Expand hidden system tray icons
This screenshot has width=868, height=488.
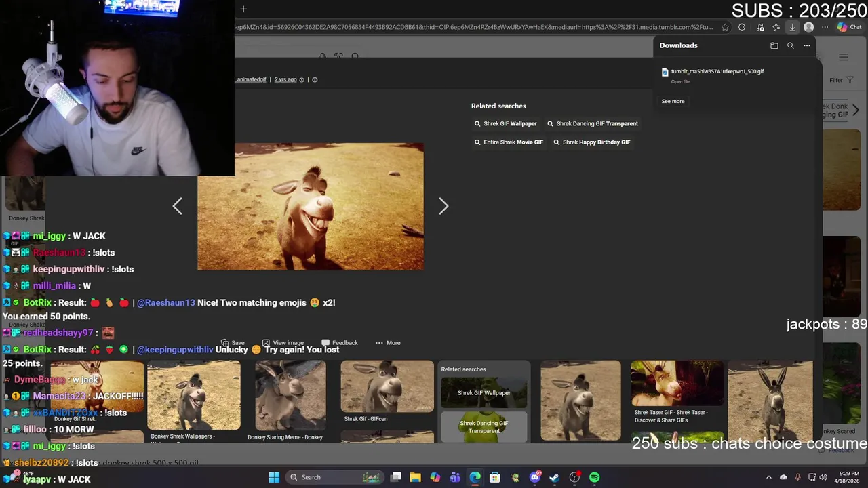click(769, 477)
